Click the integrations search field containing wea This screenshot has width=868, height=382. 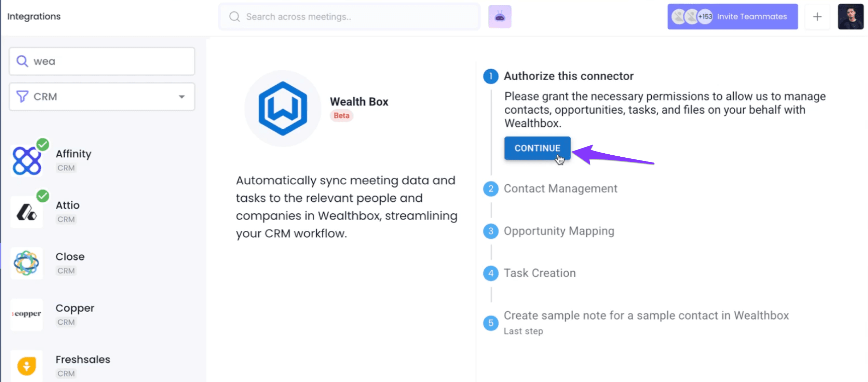point(102,61)
